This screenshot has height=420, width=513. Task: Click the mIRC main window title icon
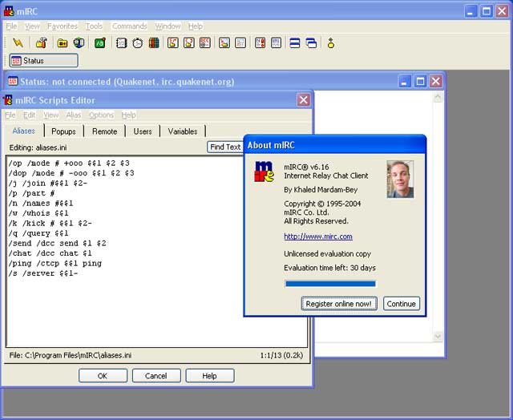pos(9,11)
